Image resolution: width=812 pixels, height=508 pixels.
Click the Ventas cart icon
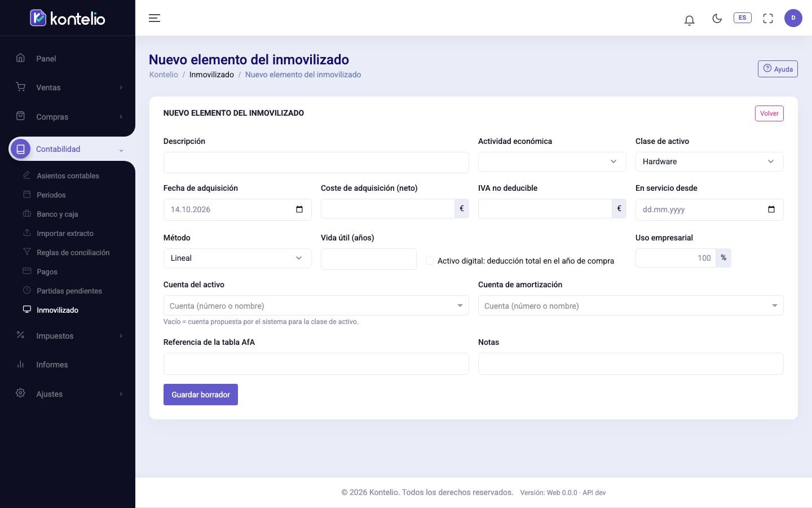[20, 87]
